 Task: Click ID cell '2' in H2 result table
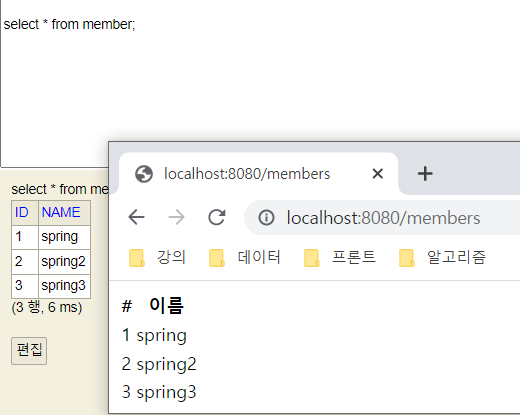point(25,262)
